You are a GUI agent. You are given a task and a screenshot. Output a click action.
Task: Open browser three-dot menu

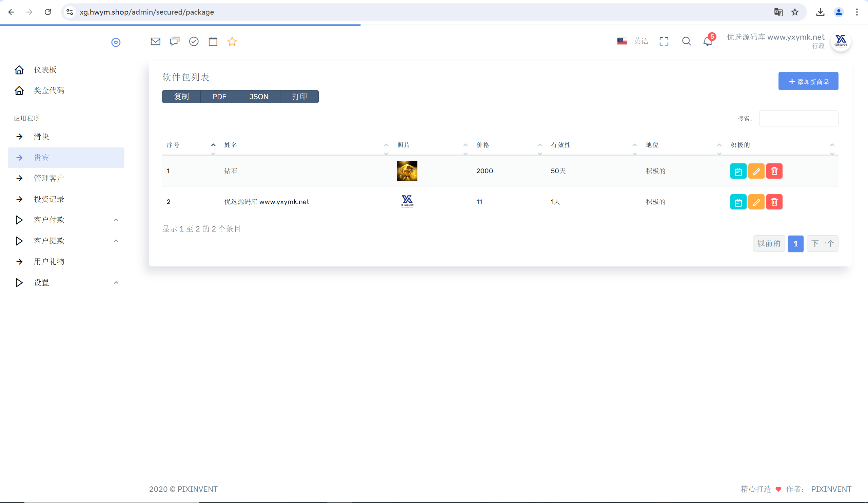pyautogui.click(x=857, y=12)
